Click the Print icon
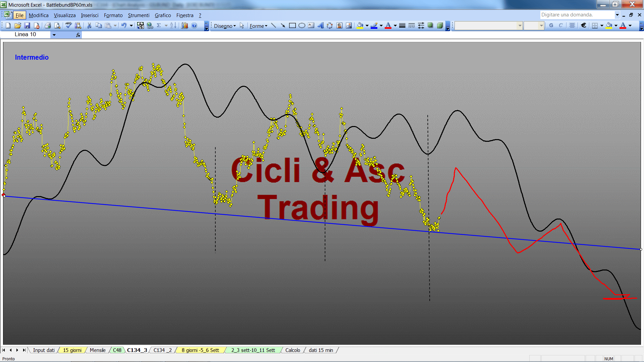The width and height of the screenshot is (644, 362). 48,25
